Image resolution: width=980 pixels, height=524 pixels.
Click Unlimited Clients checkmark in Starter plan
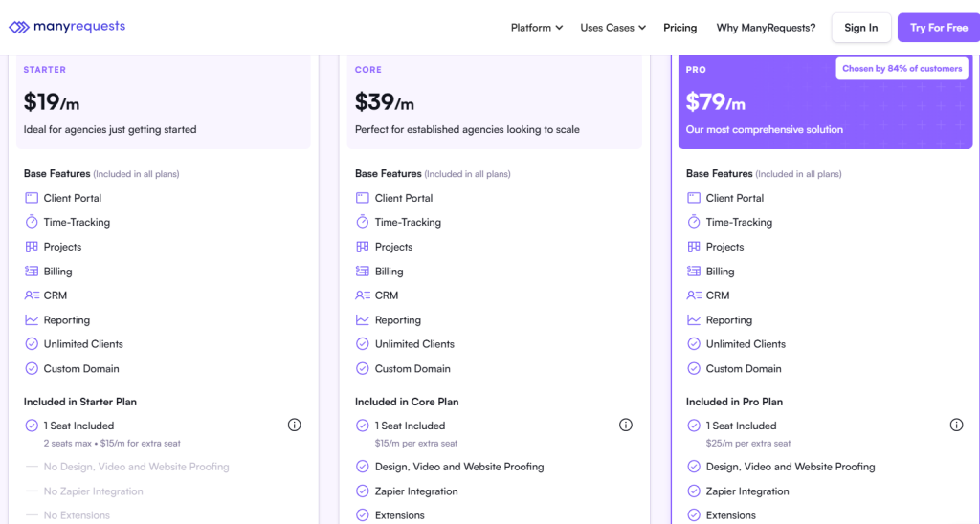pos(32,344)
